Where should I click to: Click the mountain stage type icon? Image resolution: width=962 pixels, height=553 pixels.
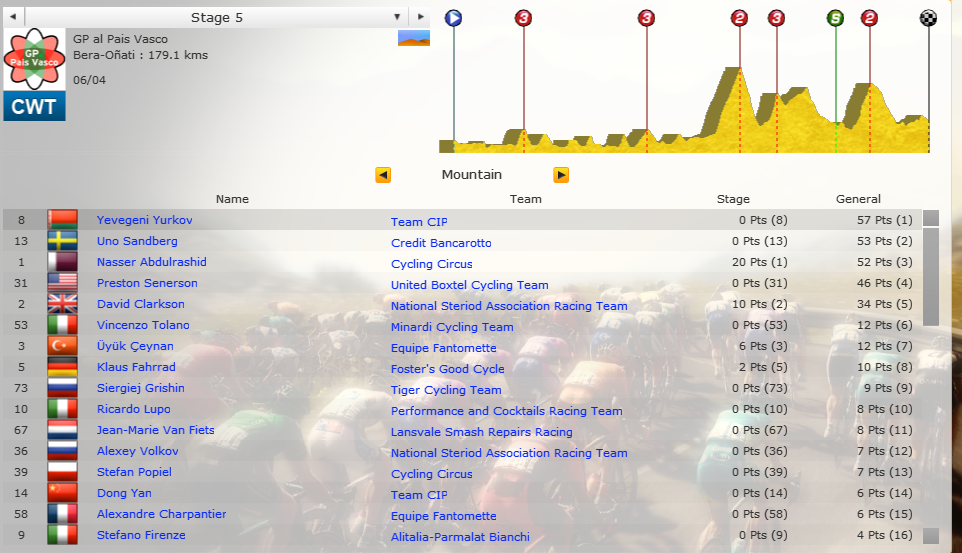[414, 38]
